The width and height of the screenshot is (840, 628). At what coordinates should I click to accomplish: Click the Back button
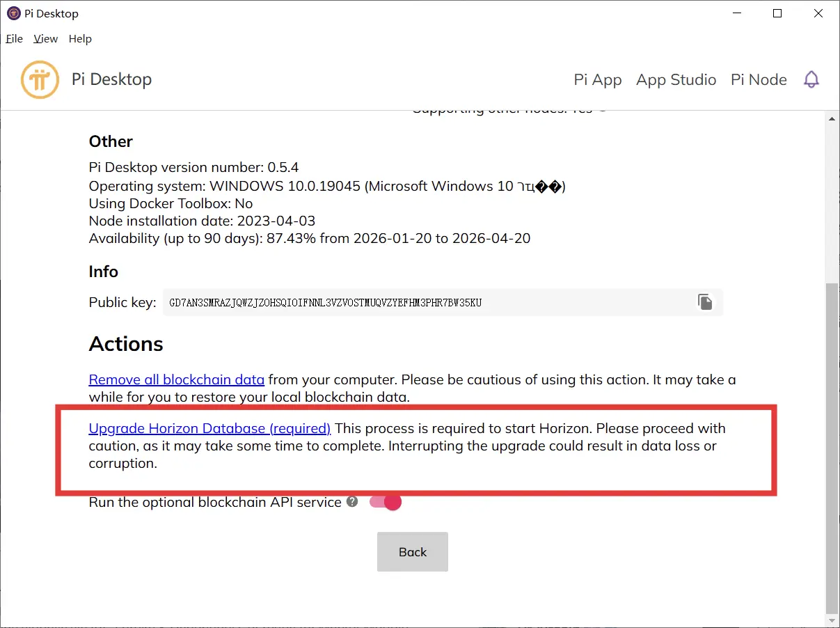point(413,552)
